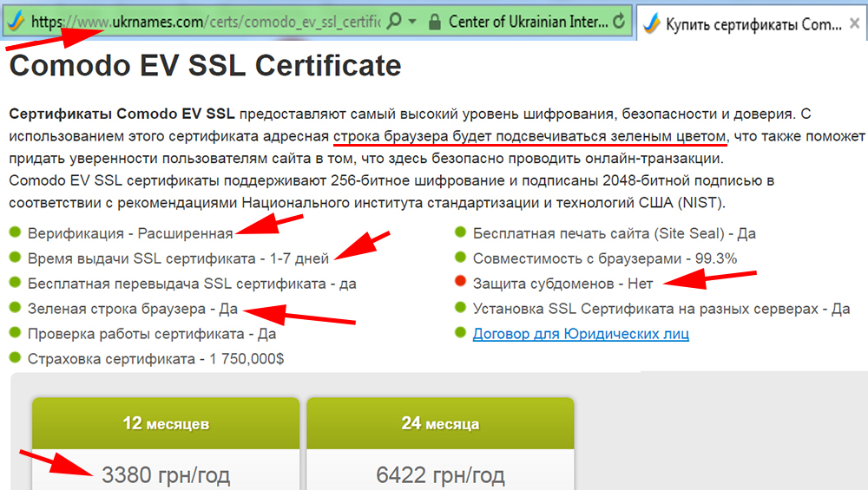Click the red bullet next to Защита субдоменов
This screenshot has width=868, height=490.
tap(460, 283)
